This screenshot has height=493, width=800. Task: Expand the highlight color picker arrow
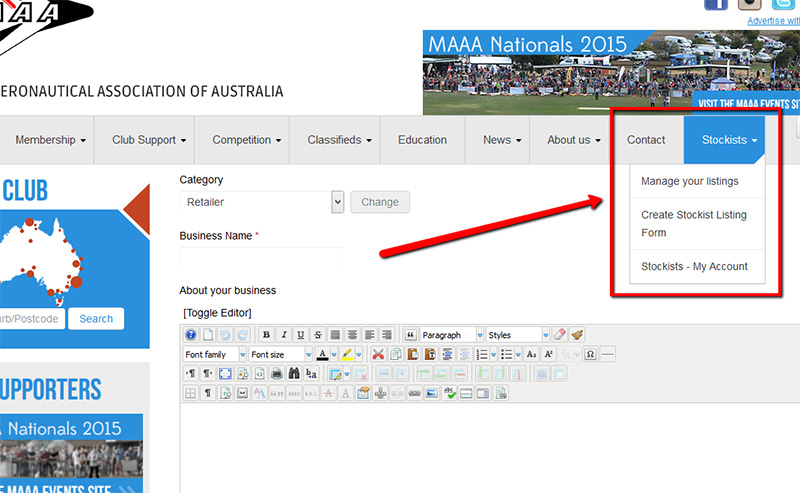[359, 354]
